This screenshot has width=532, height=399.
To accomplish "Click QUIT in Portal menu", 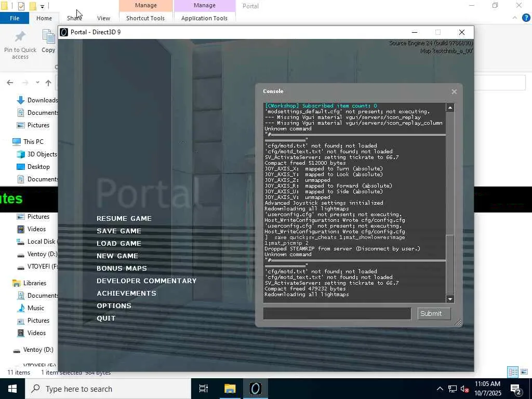I will click(x=106, y=318).
